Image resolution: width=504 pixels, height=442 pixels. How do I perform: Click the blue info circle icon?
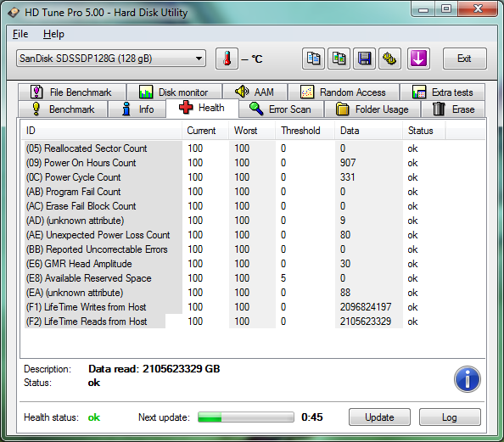click(x=468, y=379)
